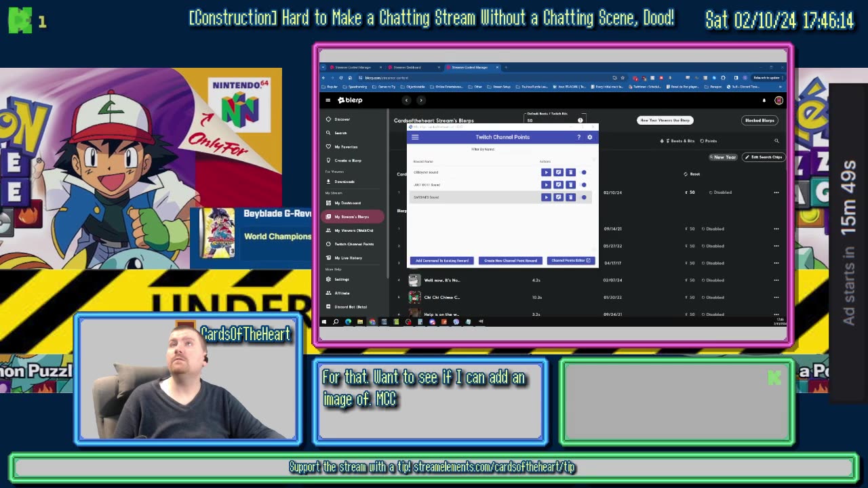Open the blerp sidebar hamburger menu
868x488 pixels.
point(328,100)
